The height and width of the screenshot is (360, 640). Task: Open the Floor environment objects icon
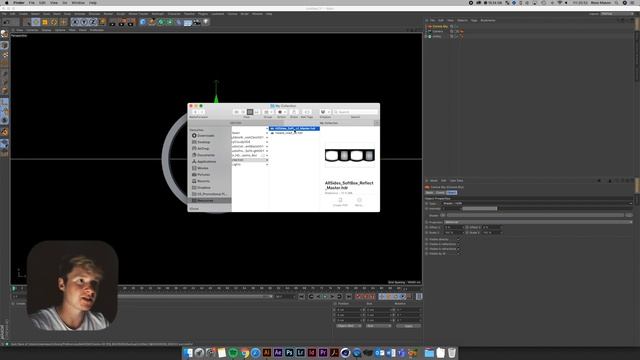click(x=188, y=22)
